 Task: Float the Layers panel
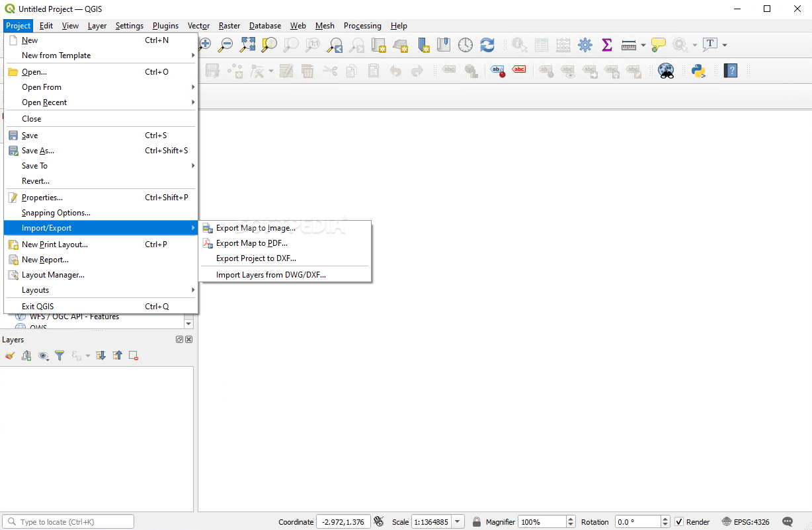click(179, 339)
